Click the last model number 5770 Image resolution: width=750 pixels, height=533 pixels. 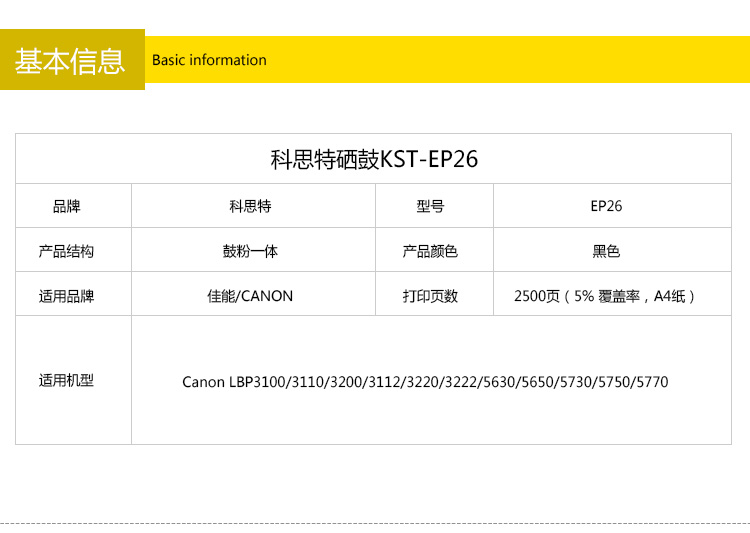pos(651,382)
